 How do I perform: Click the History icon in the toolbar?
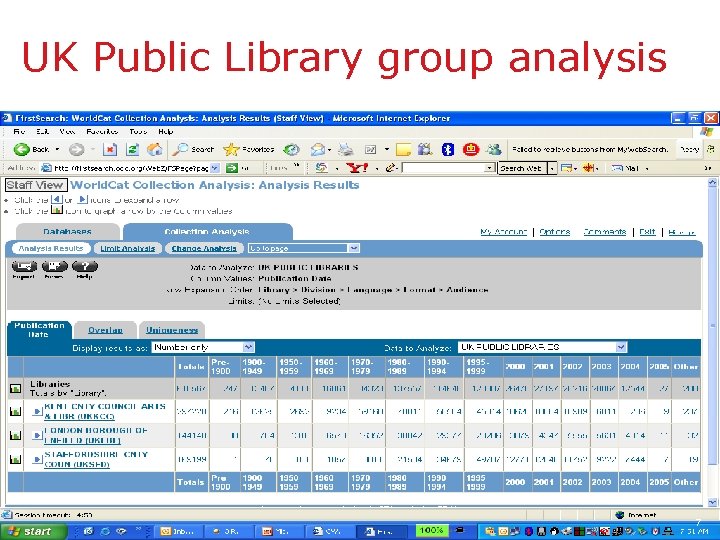[x=292, y=149]
